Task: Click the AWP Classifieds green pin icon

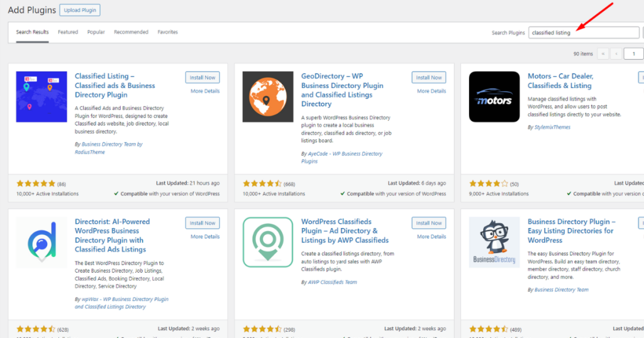Action: pos(268,243)
